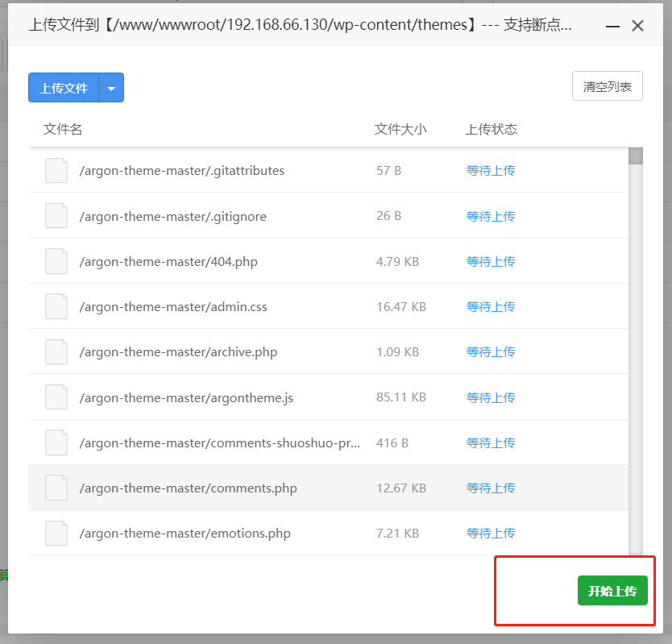Click file icon next to 404.php

pyautogui.click(x=56, y=261)
